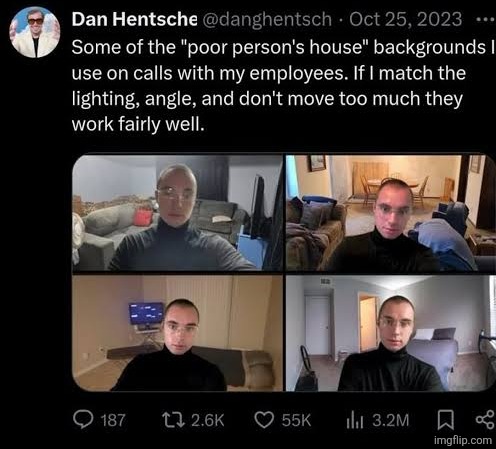This screenshot has width=496, height=449.
Task: Visit the @danghentsch handle link
Action: pyautogui.click(x=267, y=20)
